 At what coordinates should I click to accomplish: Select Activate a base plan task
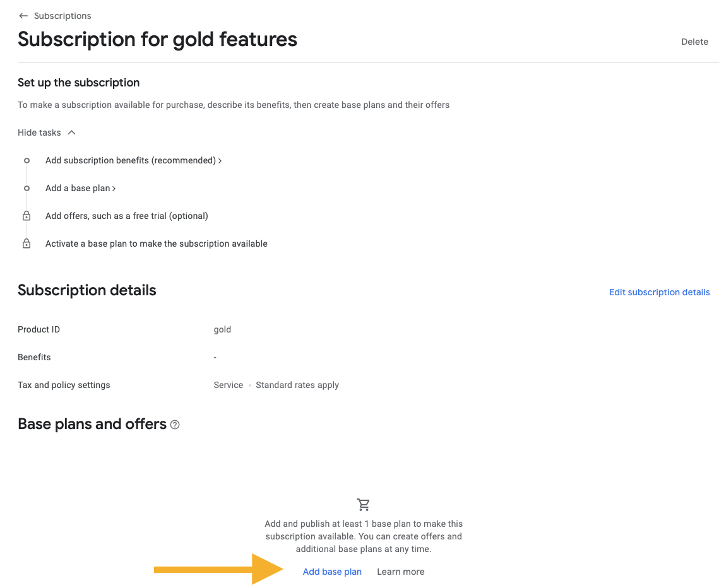pos(157,244)
